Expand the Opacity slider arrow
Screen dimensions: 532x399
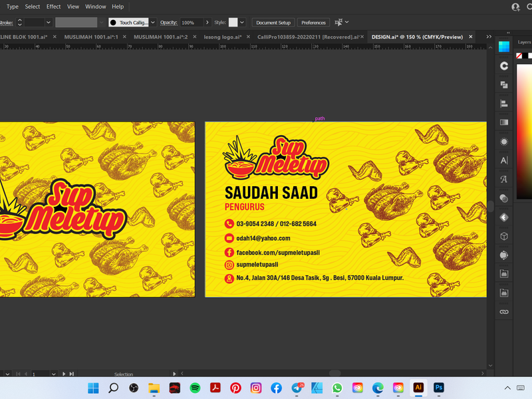click(x=207, y=23)
